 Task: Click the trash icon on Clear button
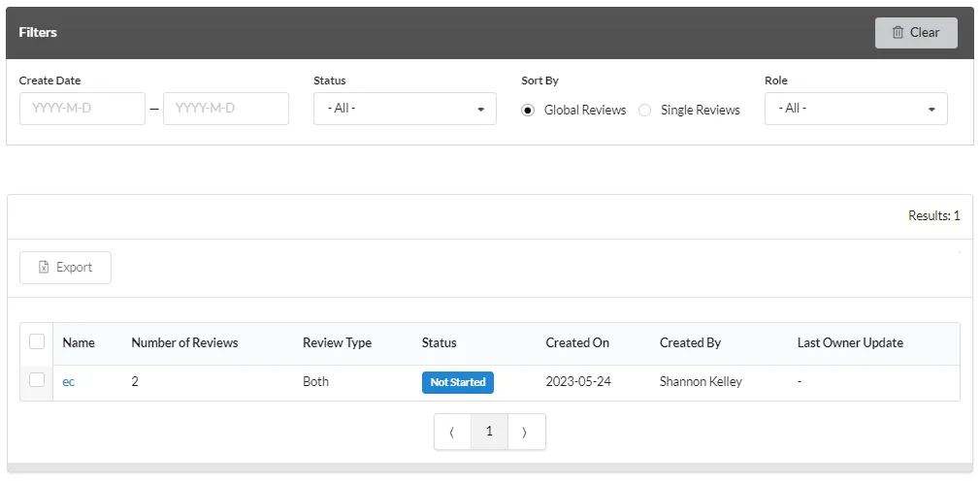898,32
